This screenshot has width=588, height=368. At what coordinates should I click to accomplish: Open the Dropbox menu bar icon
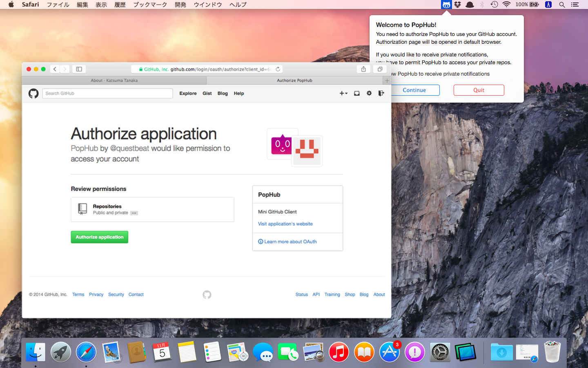click(x=458, y=4)
